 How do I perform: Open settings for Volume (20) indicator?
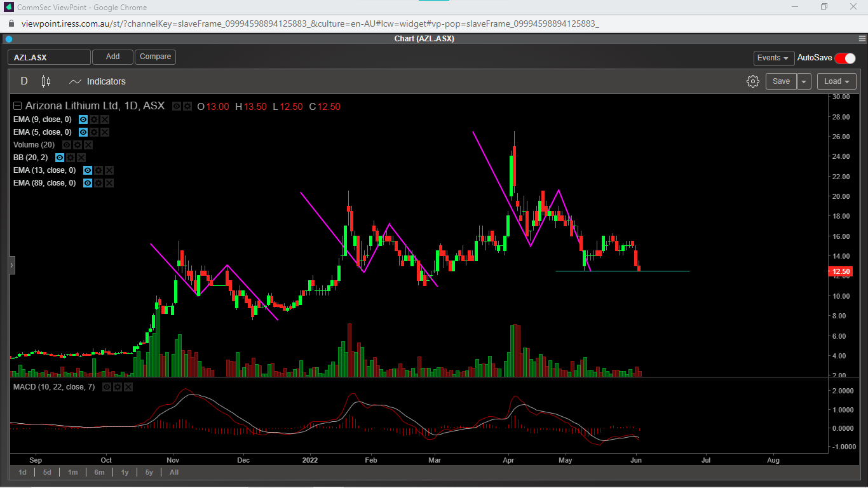(x=78, y=145)
